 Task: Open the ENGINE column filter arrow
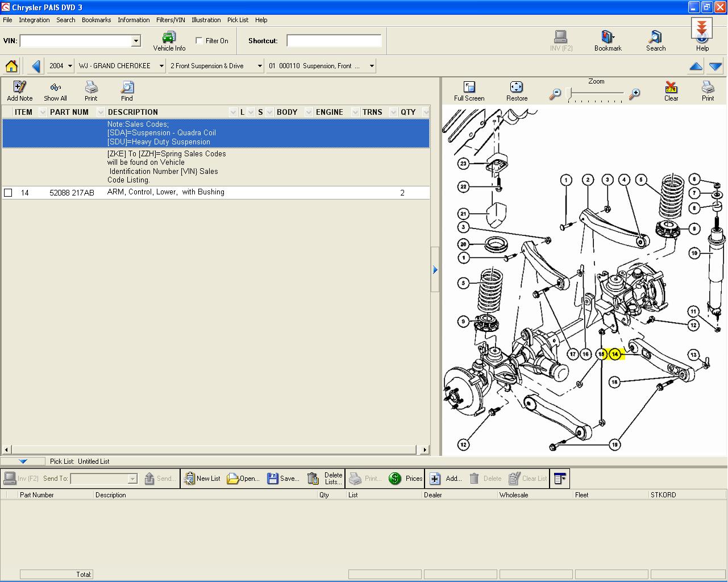[355, 112]
